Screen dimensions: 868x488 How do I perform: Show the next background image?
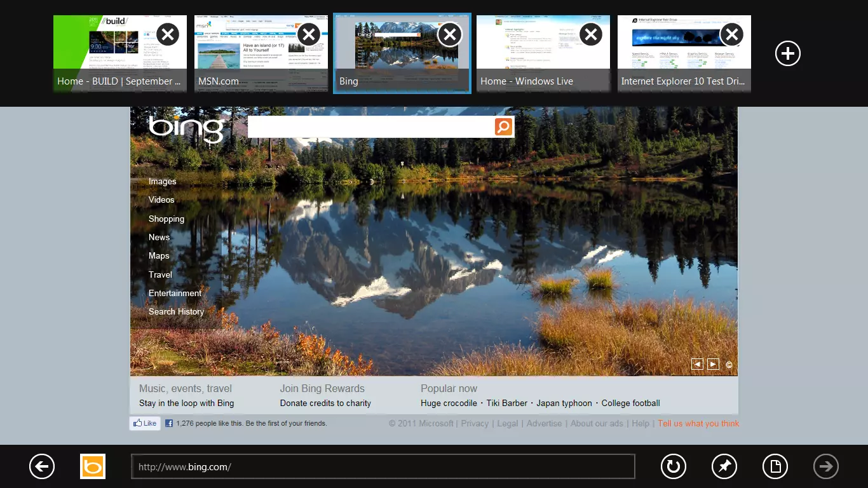(713, 364)
